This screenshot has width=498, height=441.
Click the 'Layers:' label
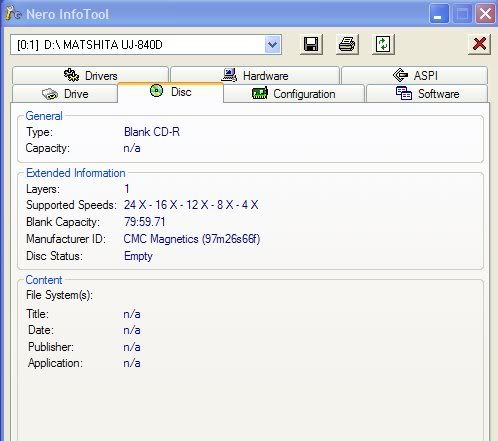pyautogui.click(x=43, y=189)
